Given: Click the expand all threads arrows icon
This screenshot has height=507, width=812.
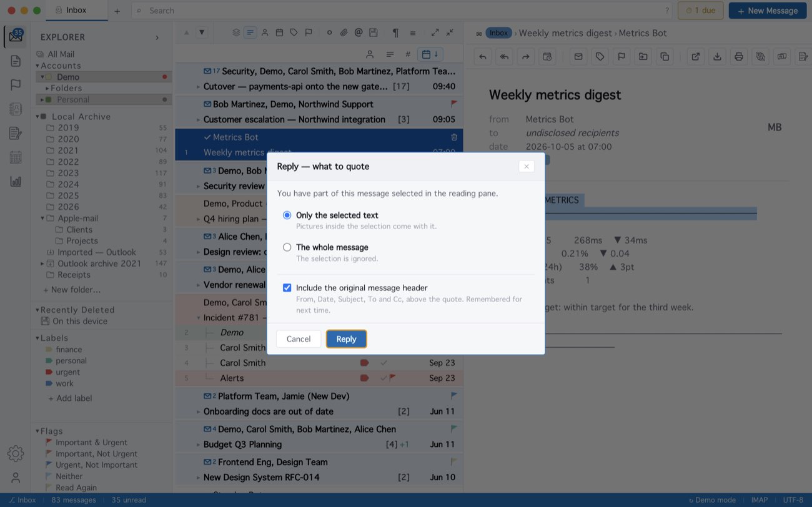Looking at the screenshot, I should [x=435, y=32].
